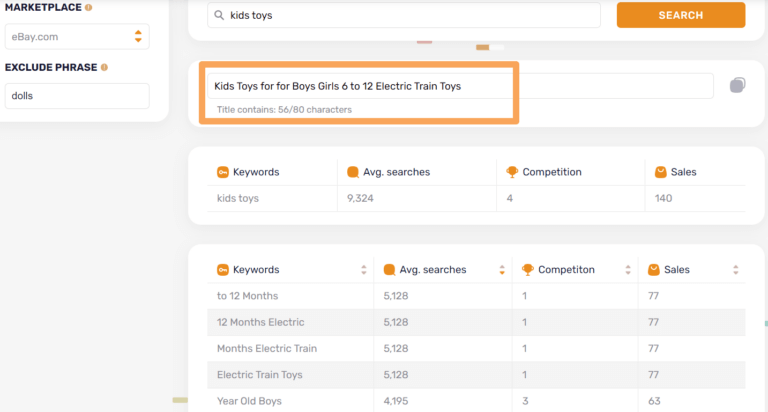This screenshot has height=412, width=768.
Task: Click the Keywords key icon in lower table
Action: [222, 269]
